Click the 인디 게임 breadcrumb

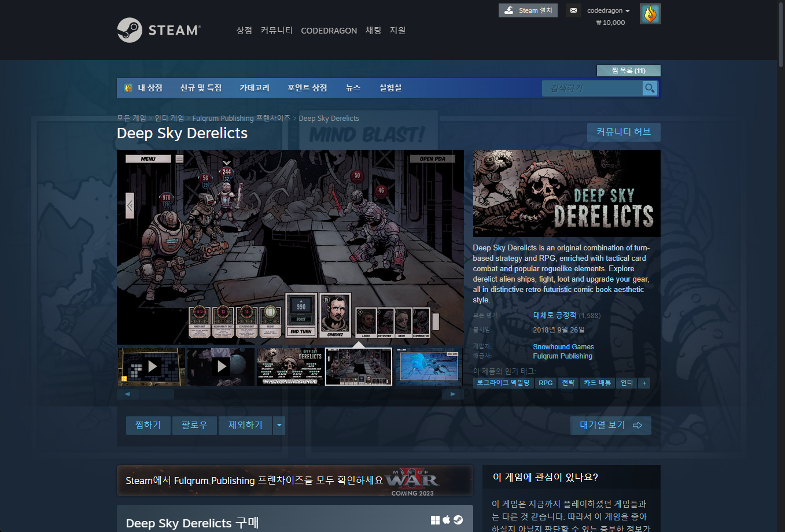click(169, 118)
